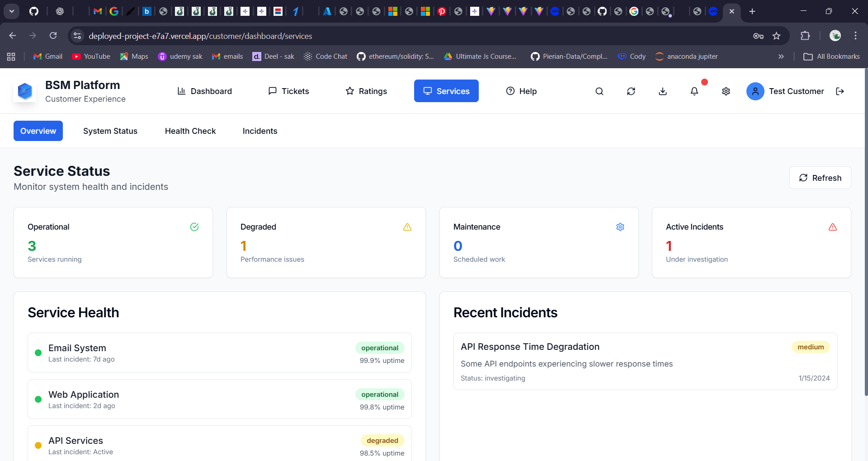Viewport: 868px width, 461px height.
Task: Open the Tickets nav item
Action: [x=288, y=91]
